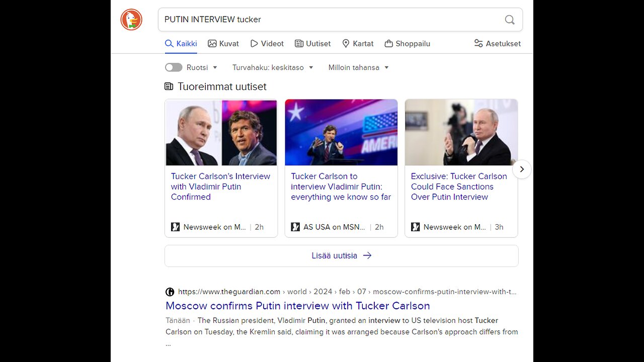Click the Guardian favicon next to the URL

(x=170, y=292)
